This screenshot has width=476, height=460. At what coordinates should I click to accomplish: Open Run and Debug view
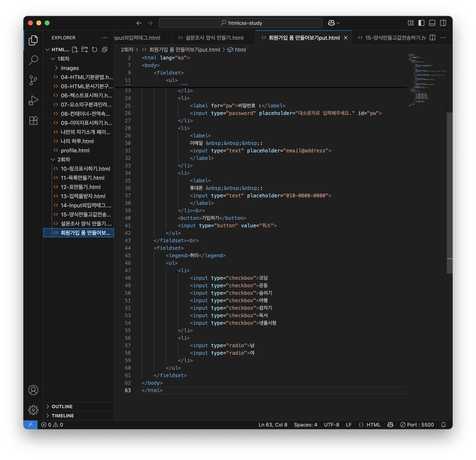coord(33,100)
